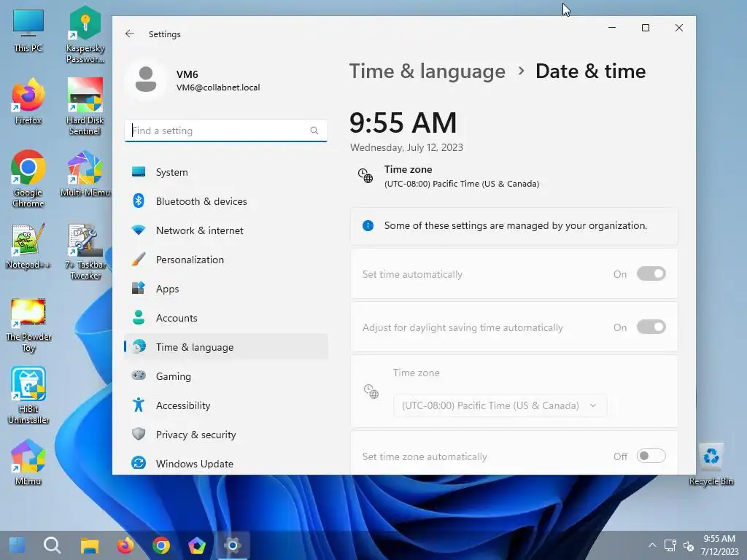Open Multi-MEmu pentagon icon on taskbar

click(x=197, y=545)
